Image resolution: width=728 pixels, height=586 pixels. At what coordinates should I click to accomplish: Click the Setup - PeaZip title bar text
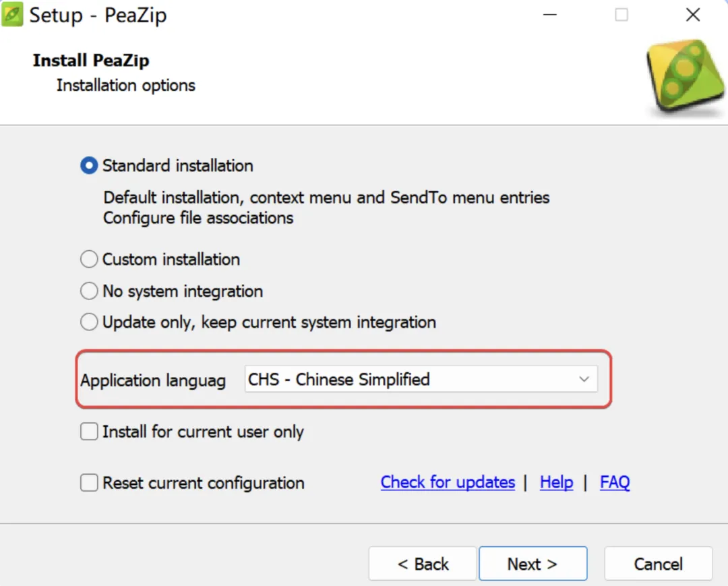tap(98, 16)
